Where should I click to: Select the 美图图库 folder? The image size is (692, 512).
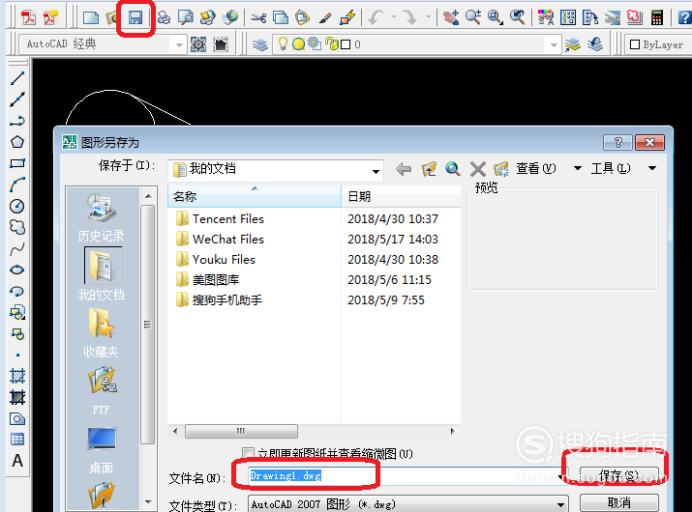click(x=207, y=279)
